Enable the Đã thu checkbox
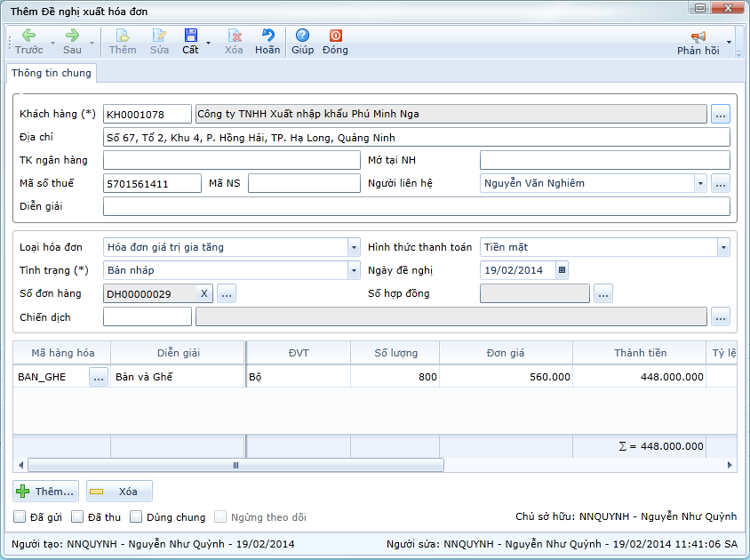The width and height of the screenshot is (750, 560). click(77, 516)
